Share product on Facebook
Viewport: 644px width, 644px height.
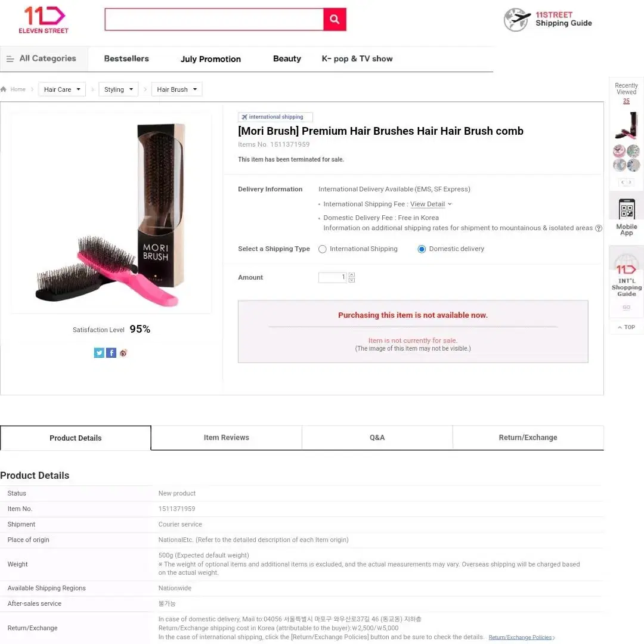pos(111,353)
